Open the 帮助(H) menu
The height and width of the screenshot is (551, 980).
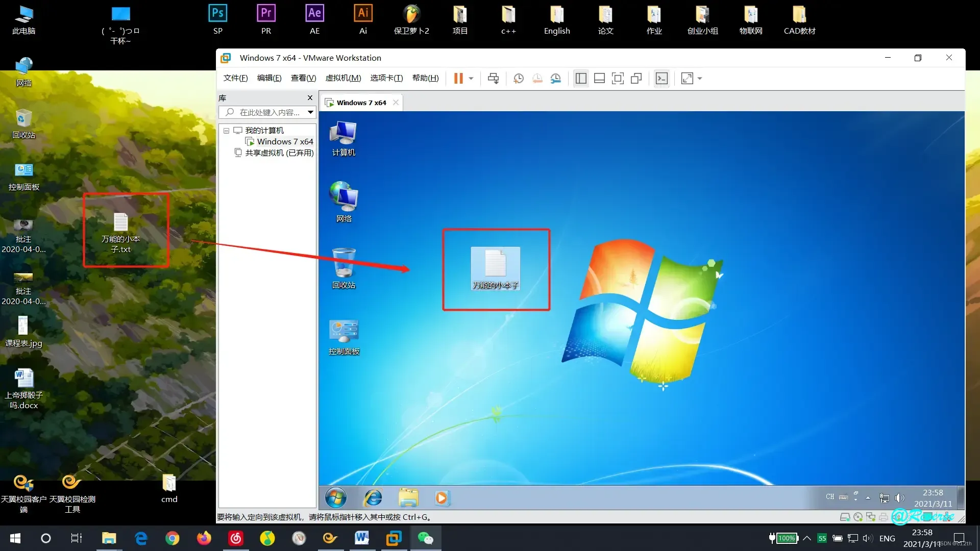[425, 78]
